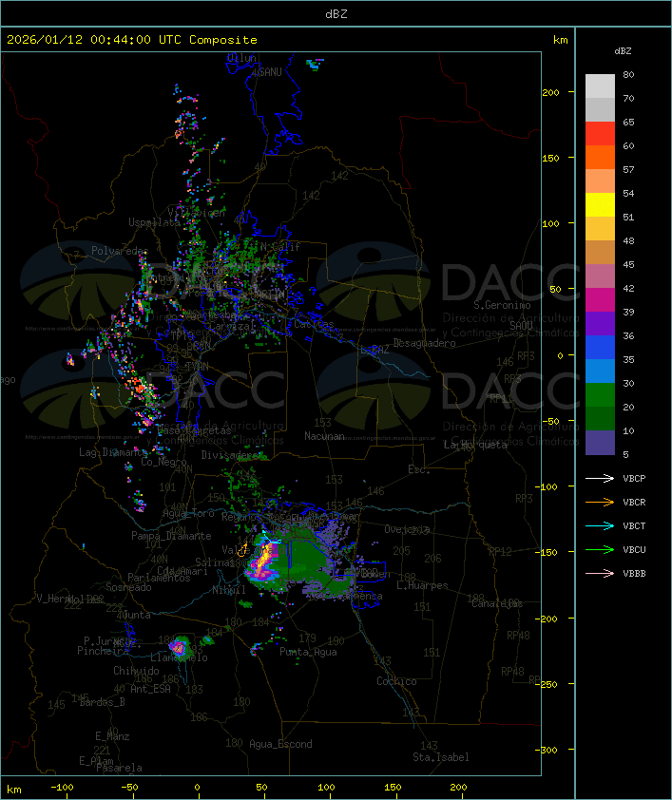Click the Sta.Isabel place label
The height and width of the screenshot is (800, 672).
pos(441,757)
